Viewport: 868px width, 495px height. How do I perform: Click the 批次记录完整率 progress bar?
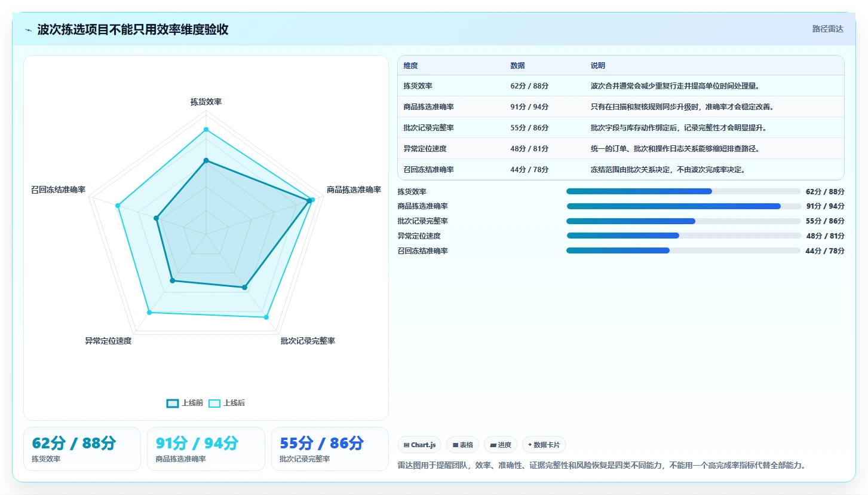[x=683, y=221]
